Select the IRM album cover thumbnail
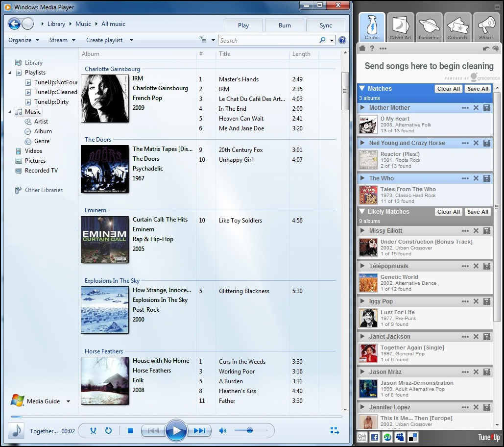Screen dimensions: 504x447 coord(105,99)
